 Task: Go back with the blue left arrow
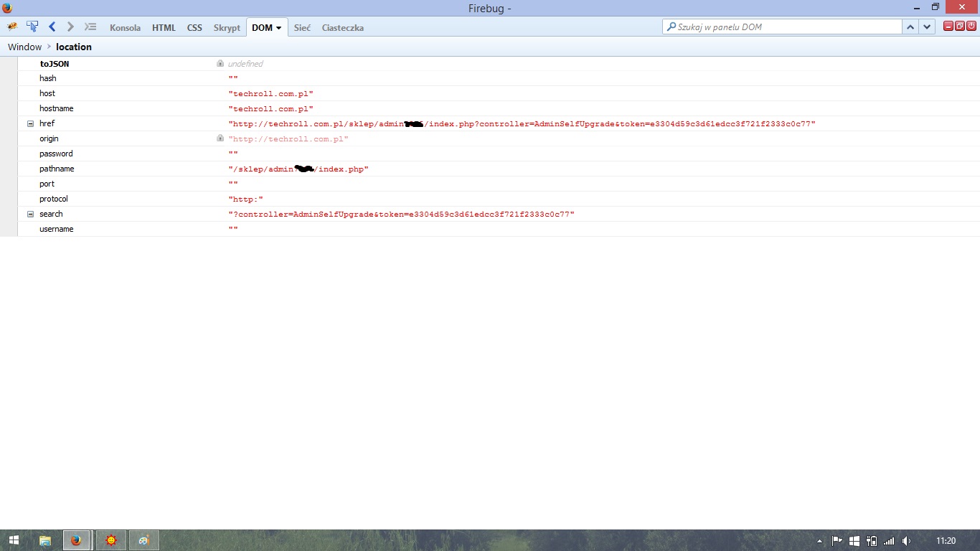(x=52, y=27)
